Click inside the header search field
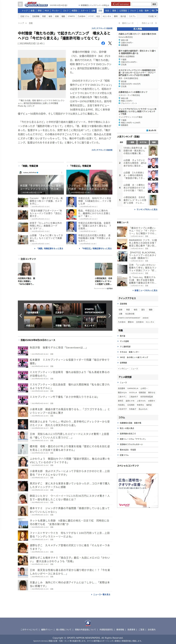The image size is (176, 644). 141,4
